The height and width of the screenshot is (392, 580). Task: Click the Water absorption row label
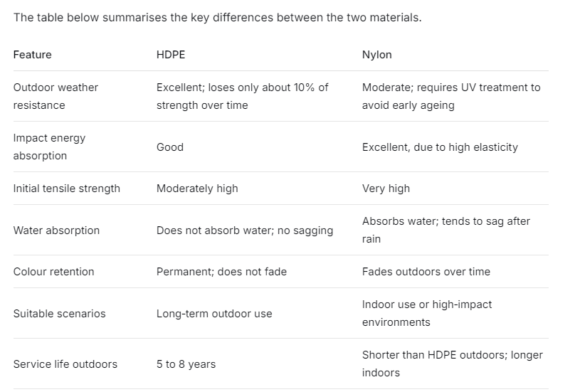click(x=56, y=231)
